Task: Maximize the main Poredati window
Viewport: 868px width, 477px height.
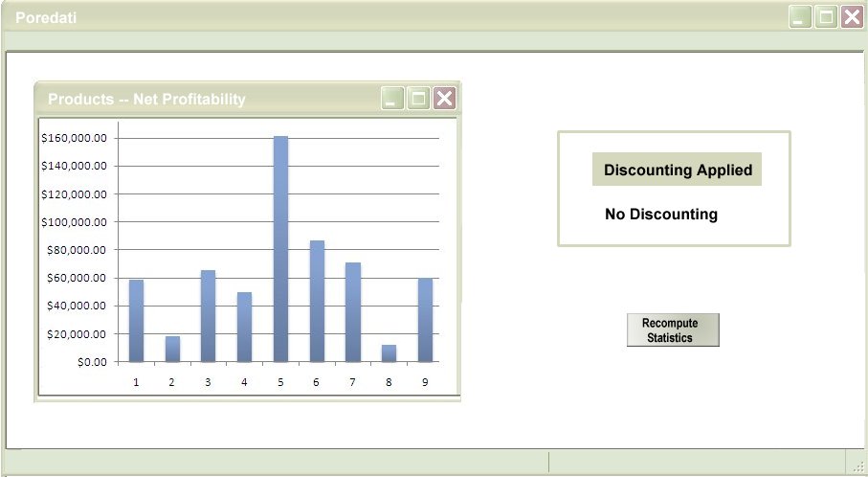Action: [x=826, y=17]
